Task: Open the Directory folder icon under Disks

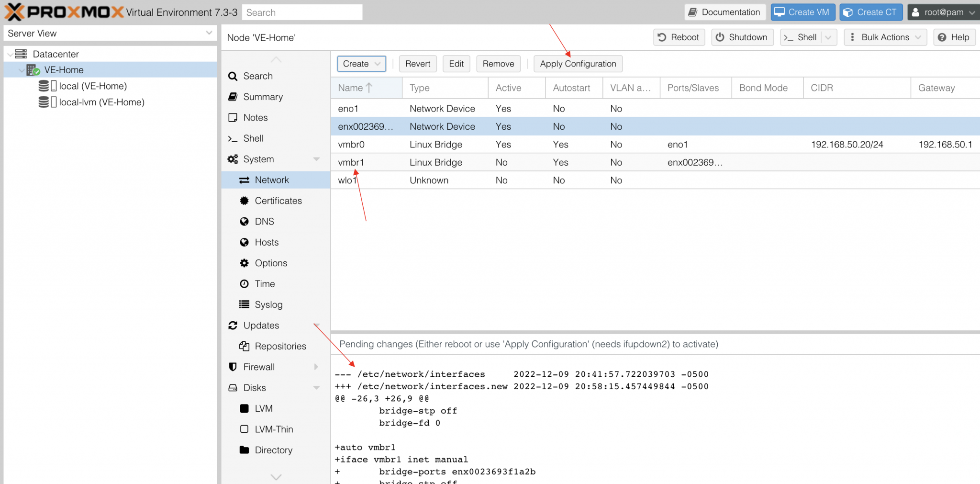Action: [244, 450]
